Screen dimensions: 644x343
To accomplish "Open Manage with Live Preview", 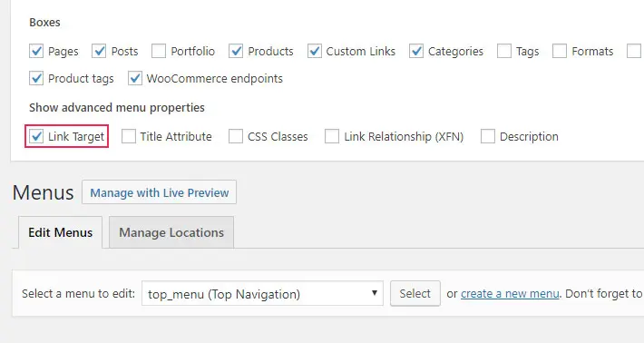I will 160,192.
